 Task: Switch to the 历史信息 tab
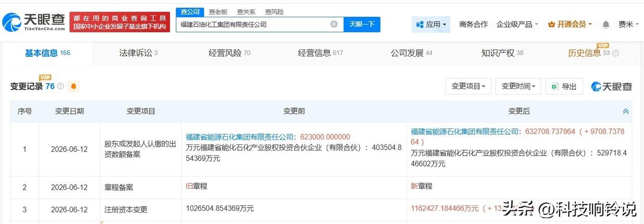tap(589, 53)
